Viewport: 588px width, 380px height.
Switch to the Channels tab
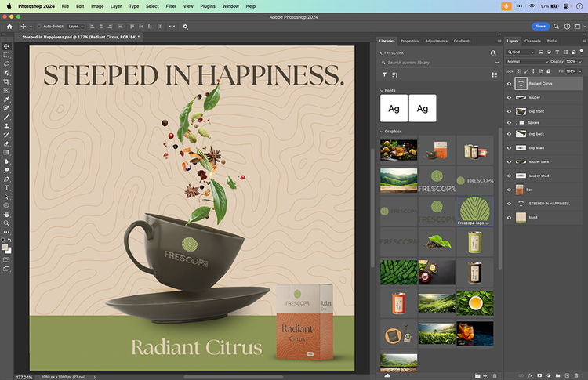532,41
